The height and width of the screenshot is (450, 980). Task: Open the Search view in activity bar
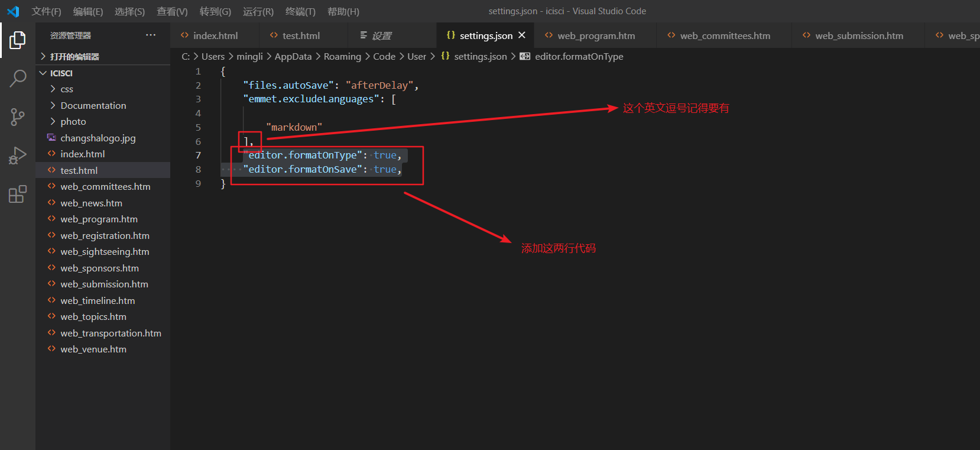18,79
